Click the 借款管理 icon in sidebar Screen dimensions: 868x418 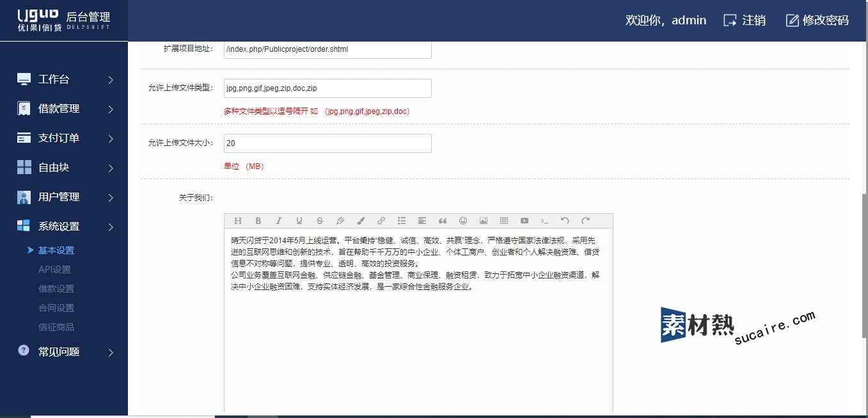[x=24, y=109]
